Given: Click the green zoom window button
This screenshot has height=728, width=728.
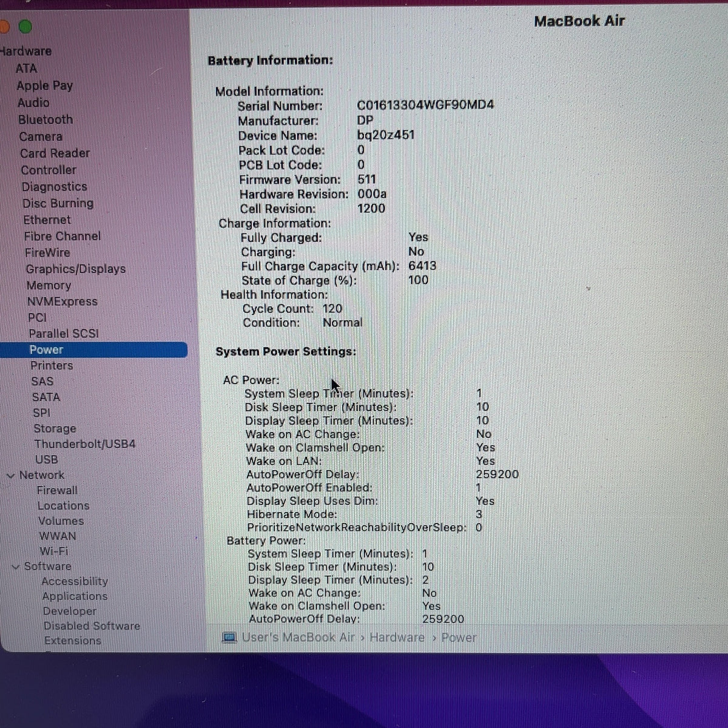Looking at the screenshot, I should [x=25, y=27].
